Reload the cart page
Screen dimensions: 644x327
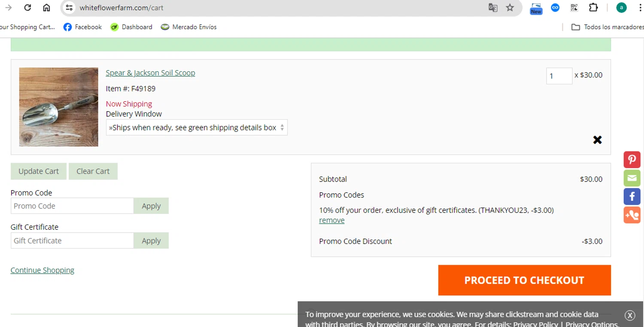(27, 8)
